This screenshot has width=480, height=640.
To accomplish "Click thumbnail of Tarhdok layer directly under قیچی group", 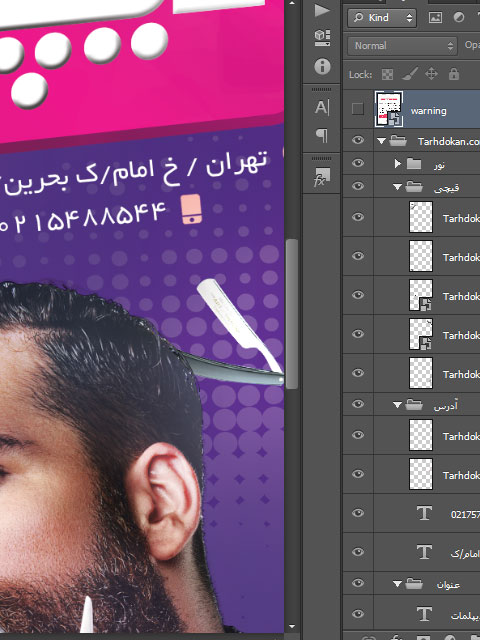I will coord(421,217).
